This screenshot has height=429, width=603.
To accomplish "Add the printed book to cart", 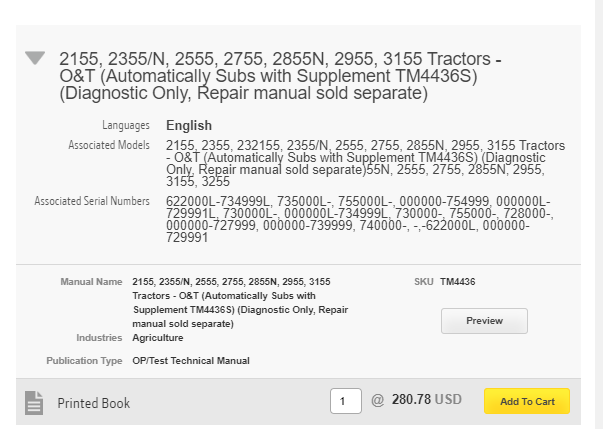I will (x=527, y=401).
